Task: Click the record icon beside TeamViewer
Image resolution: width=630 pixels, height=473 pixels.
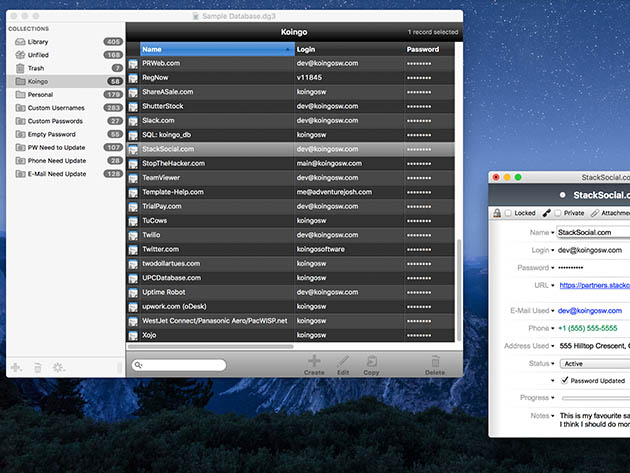Action: (133, 178)
